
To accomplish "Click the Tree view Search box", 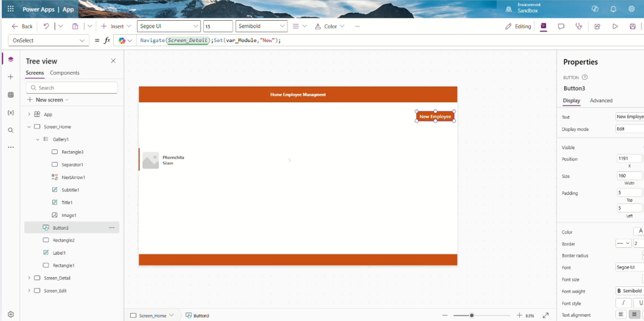I will point(72,87).
